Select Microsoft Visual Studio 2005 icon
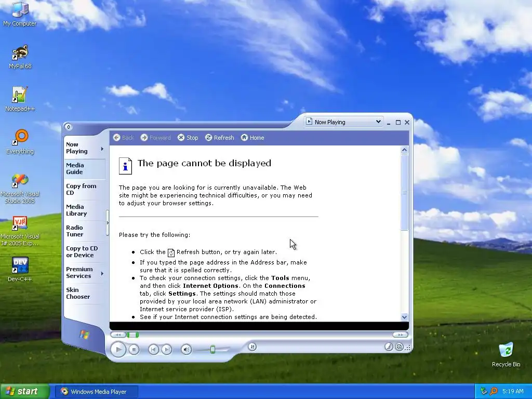This screenshot has width=532, height=399. [20, 188]
